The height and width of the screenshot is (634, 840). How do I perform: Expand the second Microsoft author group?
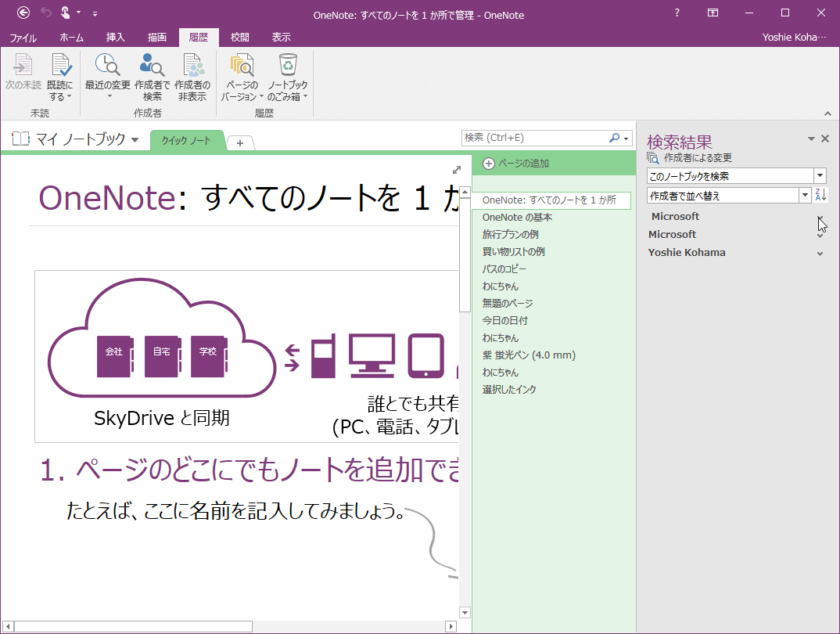[820, 236]
